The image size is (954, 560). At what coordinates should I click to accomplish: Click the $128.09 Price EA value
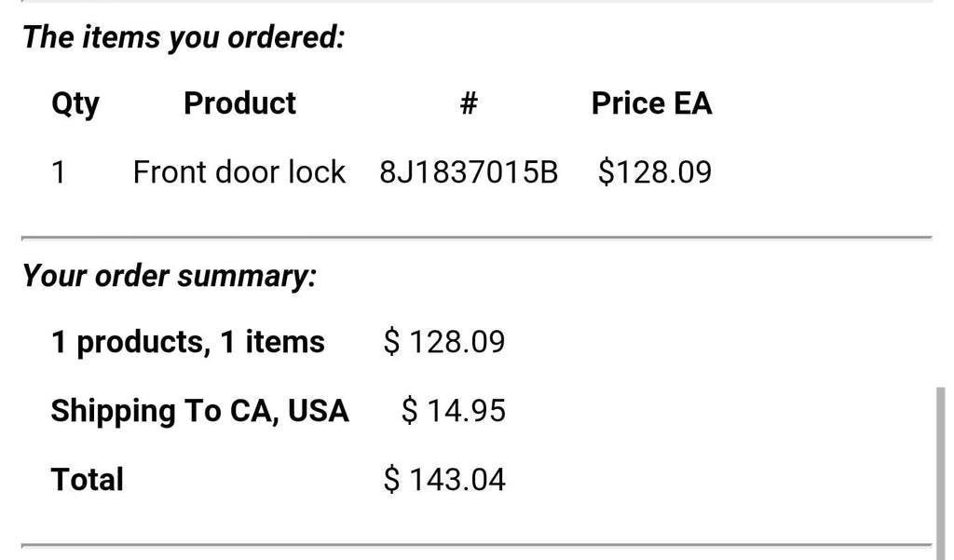(655, 172)
